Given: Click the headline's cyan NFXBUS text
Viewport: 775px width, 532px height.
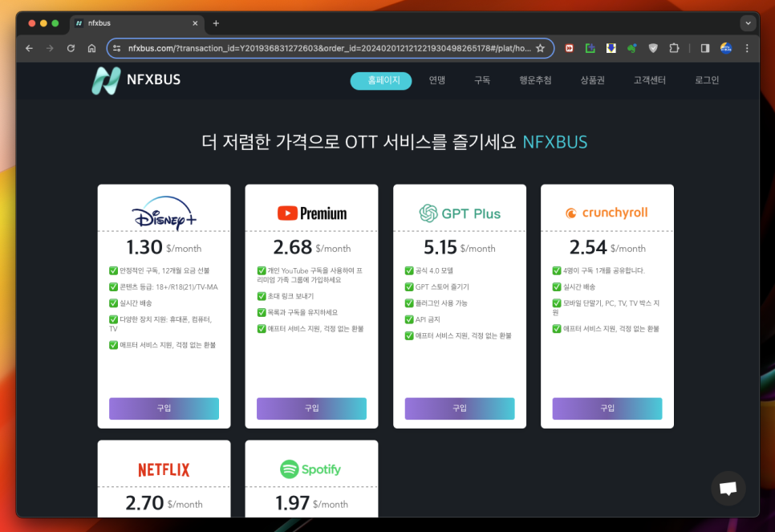Looking at the screenshot, I should [555, 142].
